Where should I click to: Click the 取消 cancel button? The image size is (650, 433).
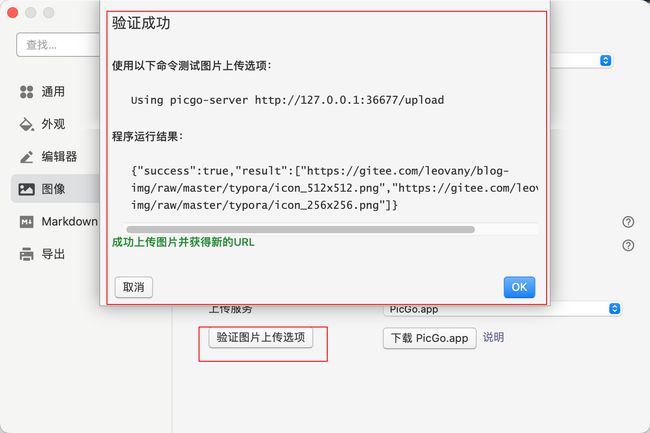(133, 287)
